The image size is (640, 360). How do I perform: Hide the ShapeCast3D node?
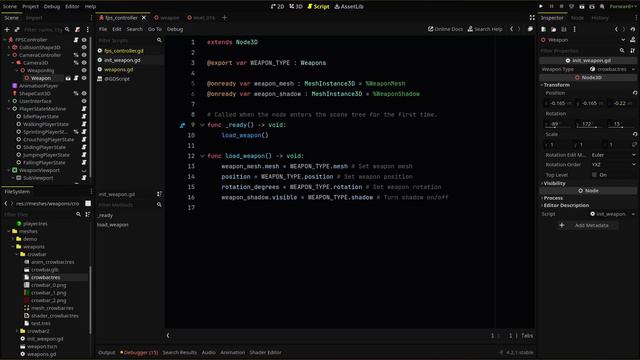click(x=84, y=93)
